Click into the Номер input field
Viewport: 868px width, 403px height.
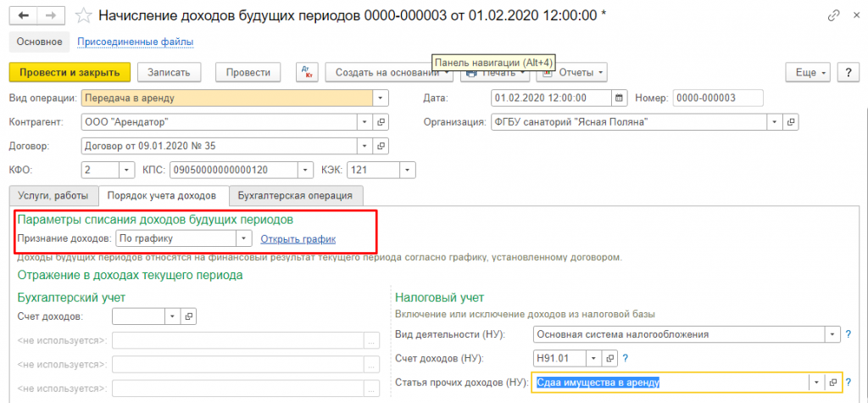click(x=717, y=98)
